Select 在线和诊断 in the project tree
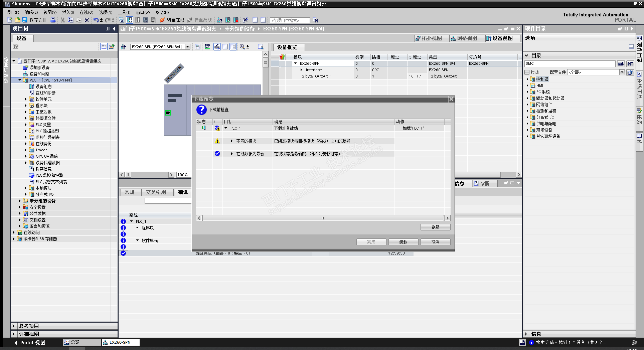The width and height of the screenshot is (644, 350). 45,93
